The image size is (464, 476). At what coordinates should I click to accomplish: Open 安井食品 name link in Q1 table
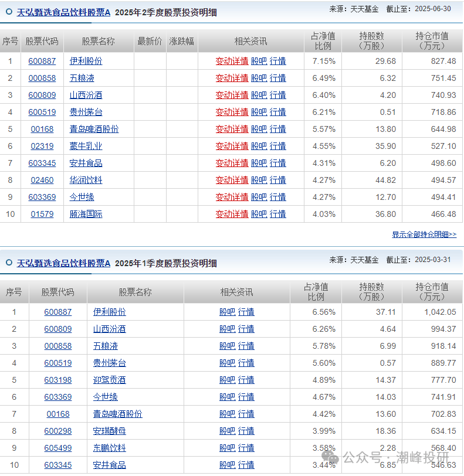(x=109, y=465)
